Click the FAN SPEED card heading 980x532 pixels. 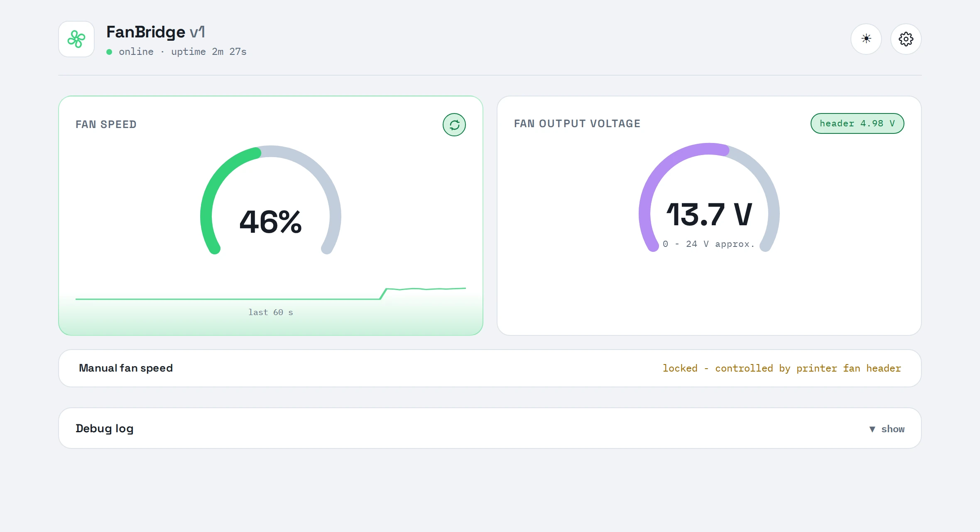click(106, 124)
